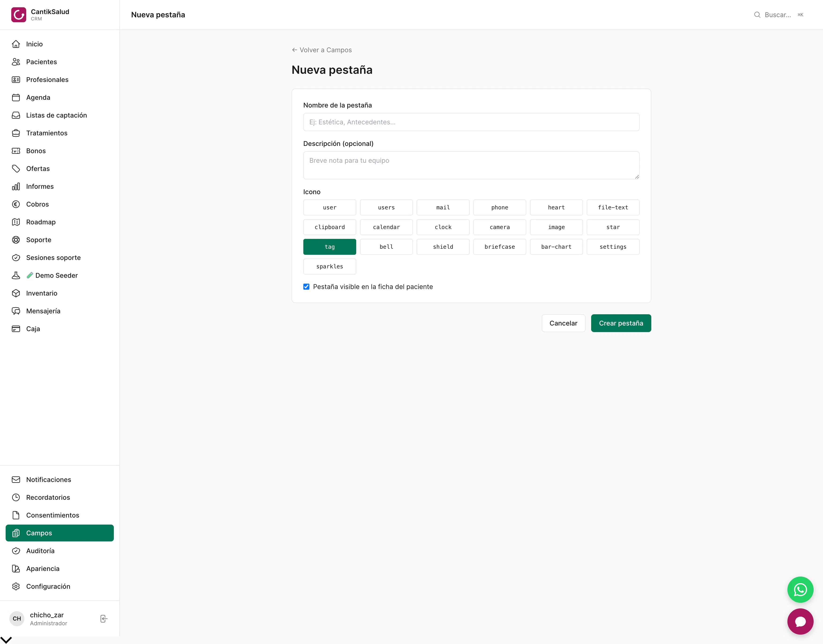
Task: Select the shield icon option
Action: pos(443,247)
